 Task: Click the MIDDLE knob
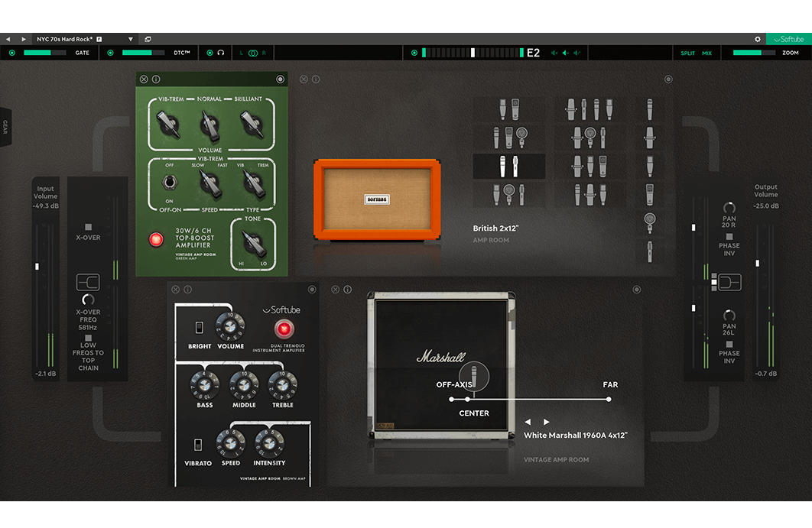pyautogui.click(x=244, y=385)
